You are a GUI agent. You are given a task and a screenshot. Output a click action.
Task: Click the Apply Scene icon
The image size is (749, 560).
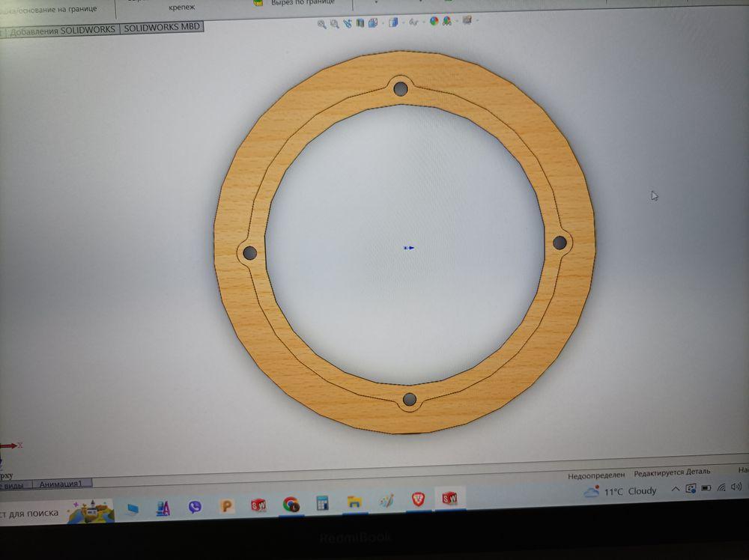point(447,22)
